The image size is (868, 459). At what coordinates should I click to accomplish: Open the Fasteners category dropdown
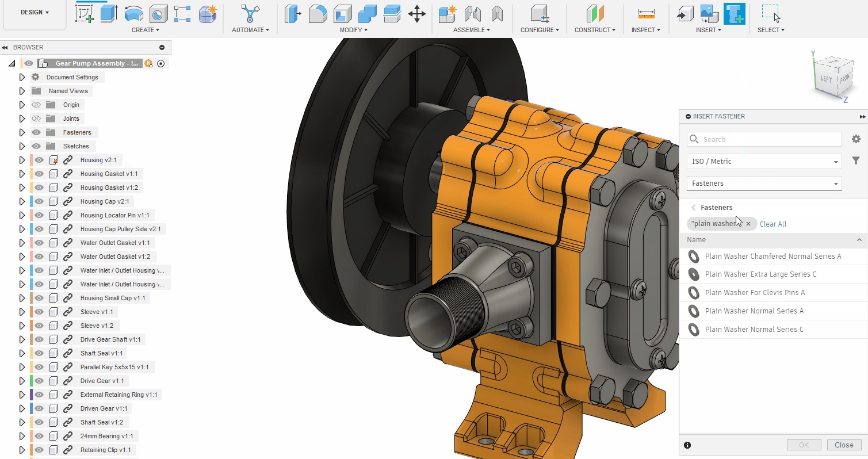[x=764, y=183]
